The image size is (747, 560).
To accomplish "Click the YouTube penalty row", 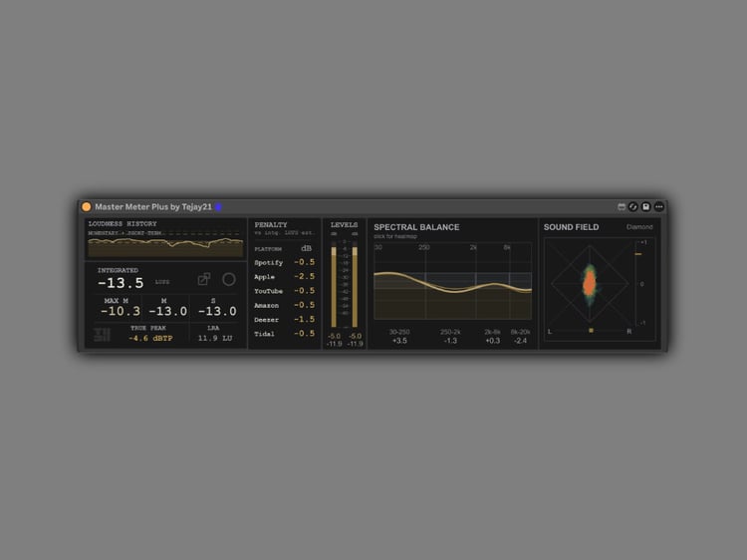I will pos(285,291).
